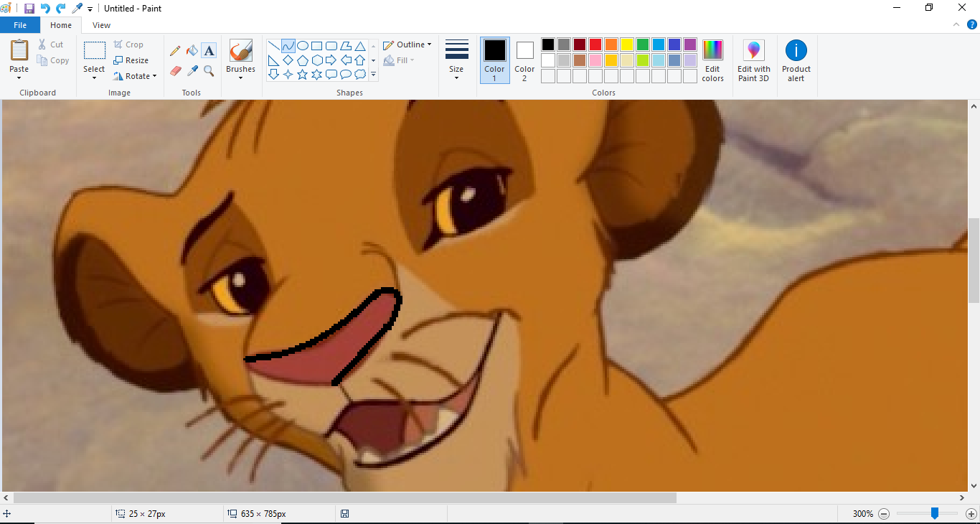Open the shape Outline dropdown
This screenshot has height=524, width=980.
[x=407, y=45]
